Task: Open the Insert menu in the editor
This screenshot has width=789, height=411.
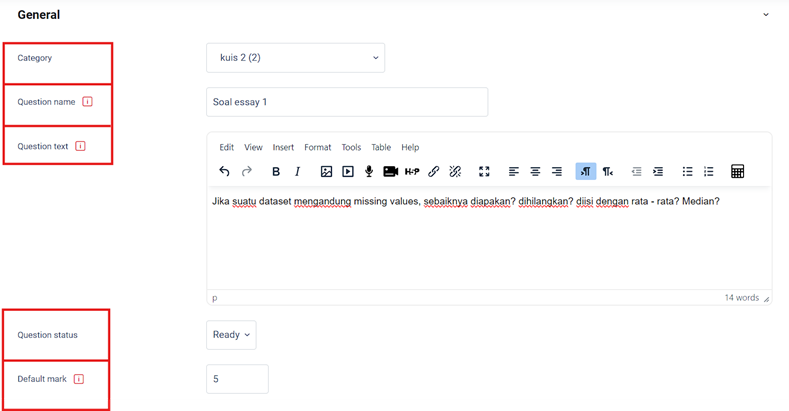Action: click(x=283, y=147)
